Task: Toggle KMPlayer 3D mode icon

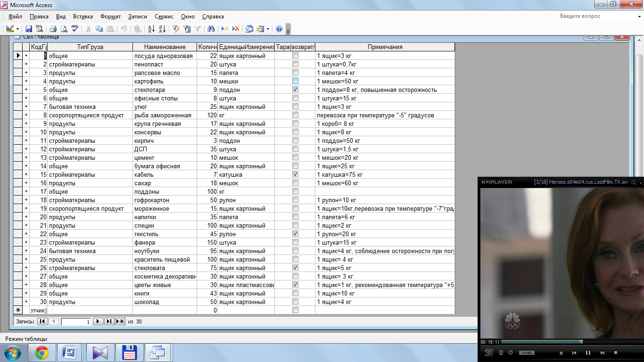Action: click(x=489, y=353)
